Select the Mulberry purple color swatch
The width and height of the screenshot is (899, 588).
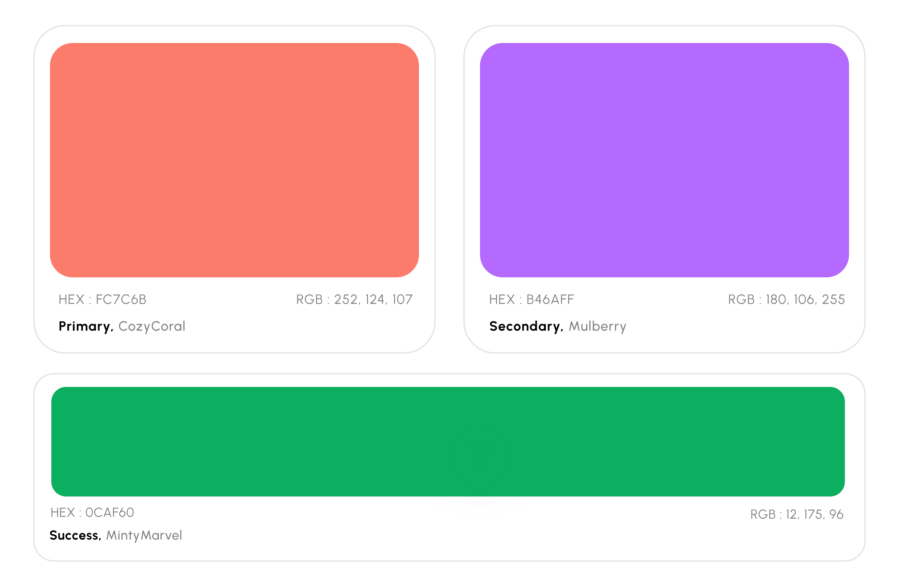[664, 160]
